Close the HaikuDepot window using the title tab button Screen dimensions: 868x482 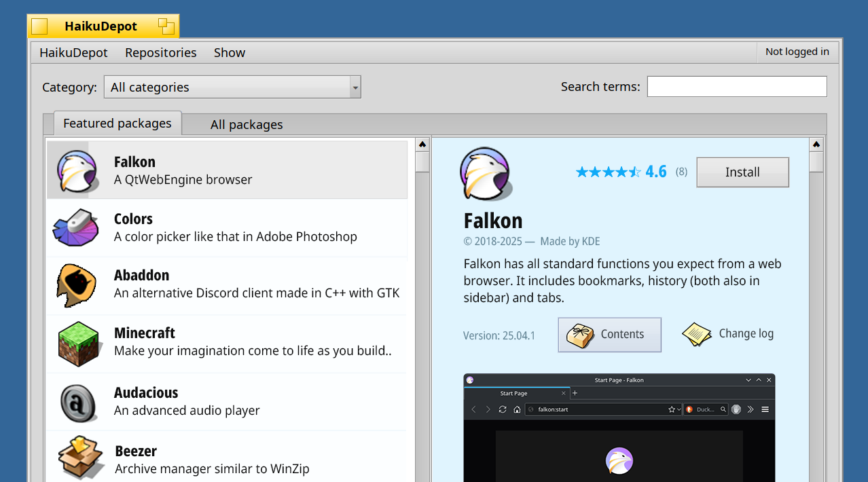tap(39, 26)
